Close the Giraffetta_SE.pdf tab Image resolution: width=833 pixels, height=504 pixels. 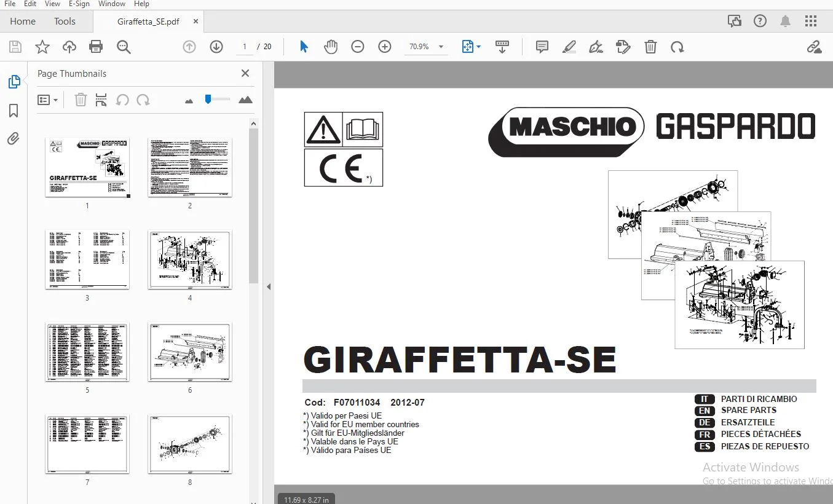pos(196,21)
